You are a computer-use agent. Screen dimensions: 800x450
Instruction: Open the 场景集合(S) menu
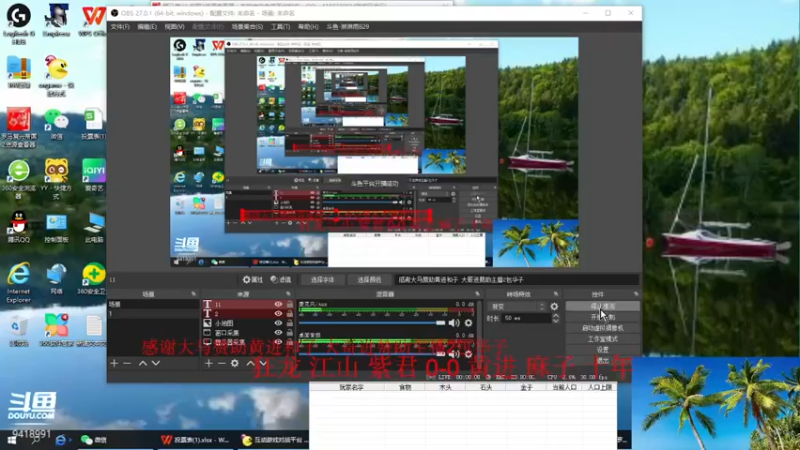click(x=247, y=27)
